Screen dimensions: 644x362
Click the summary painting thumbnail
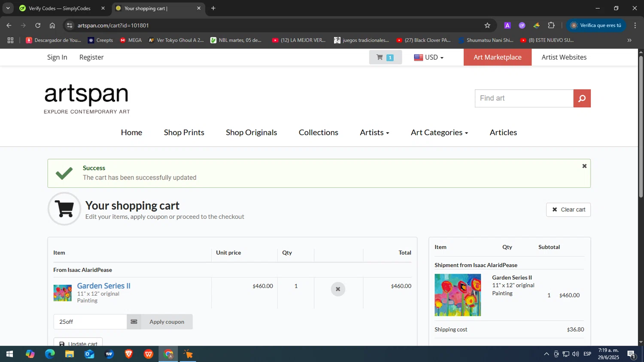(x=458, y=295)
